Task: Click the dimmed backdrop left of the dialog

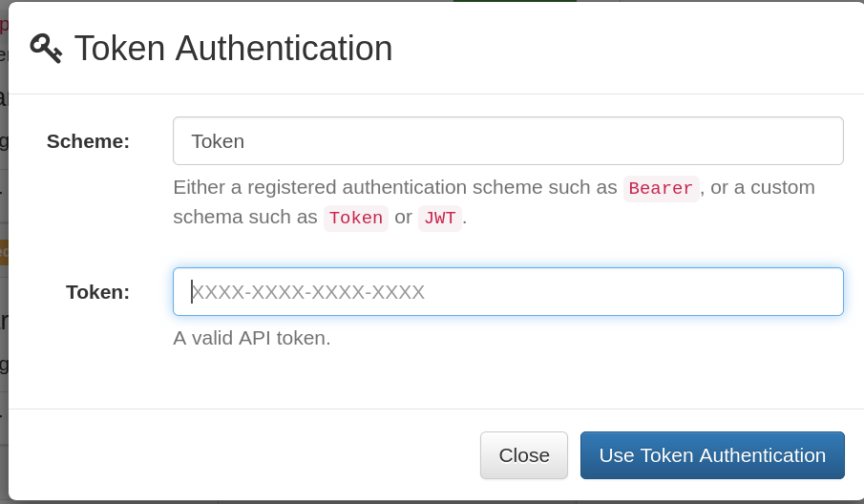Action: (3, 330)
